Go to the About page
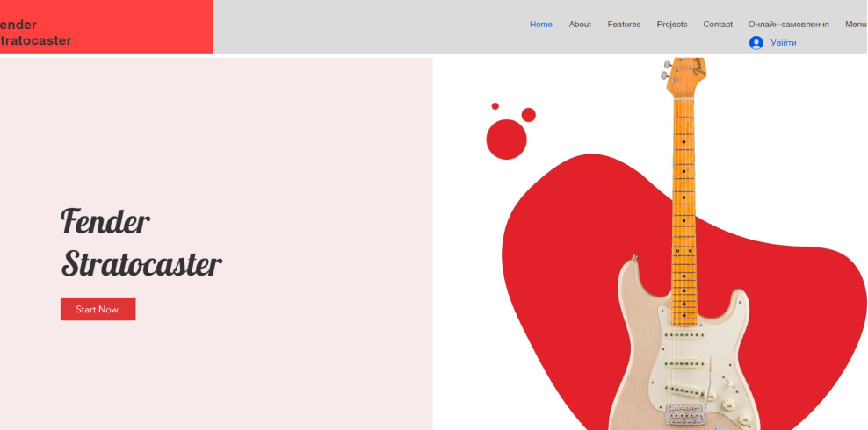The height and width of the screenshot is (430, 868). pyautogui.click(x=580, y=25)
